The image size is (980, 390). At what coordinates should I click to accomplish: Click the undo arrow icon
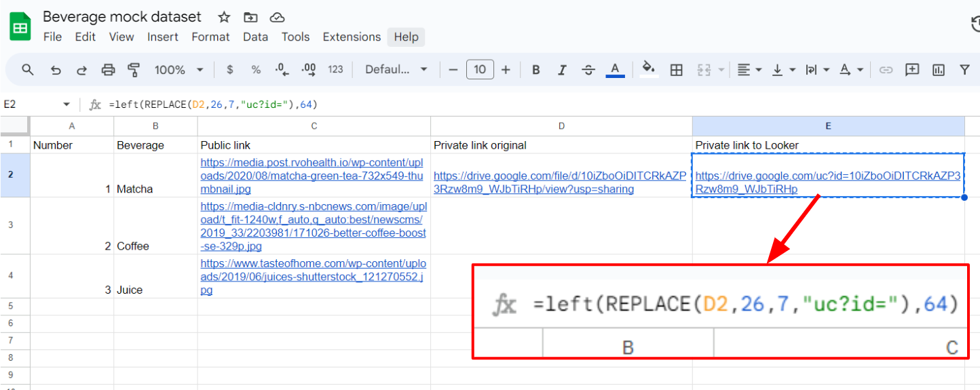click(56, 70)
